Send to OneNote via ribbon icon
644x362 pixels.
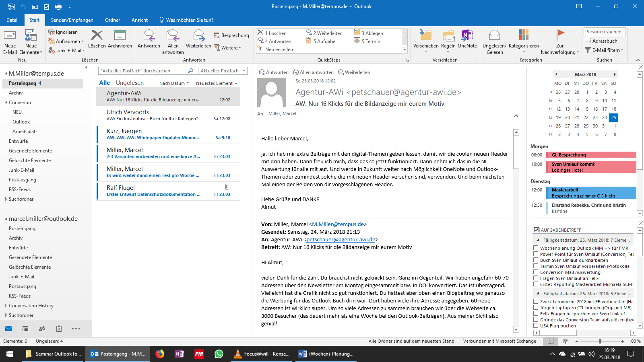click(x=467, y=35)
